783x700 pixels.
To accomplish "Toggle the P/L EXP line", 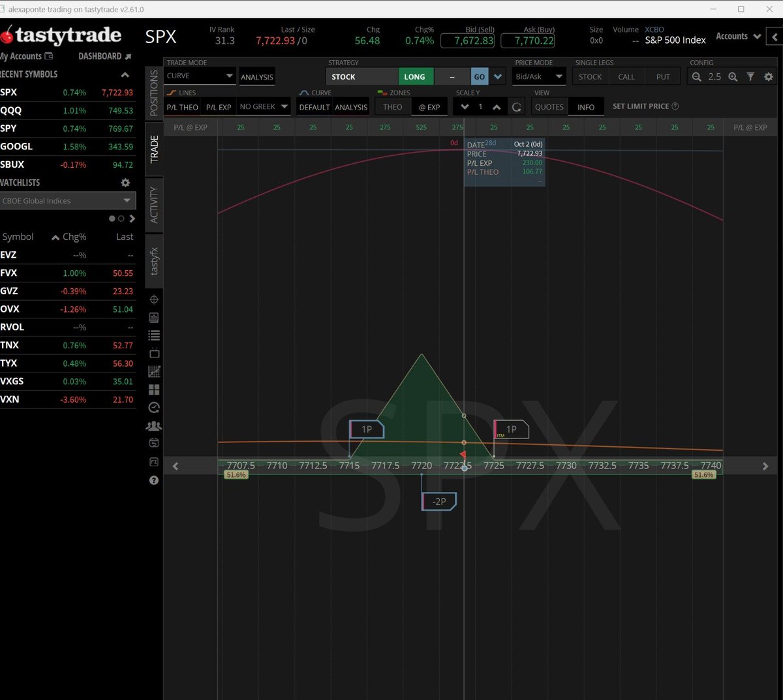I will (x=219, y=107).
